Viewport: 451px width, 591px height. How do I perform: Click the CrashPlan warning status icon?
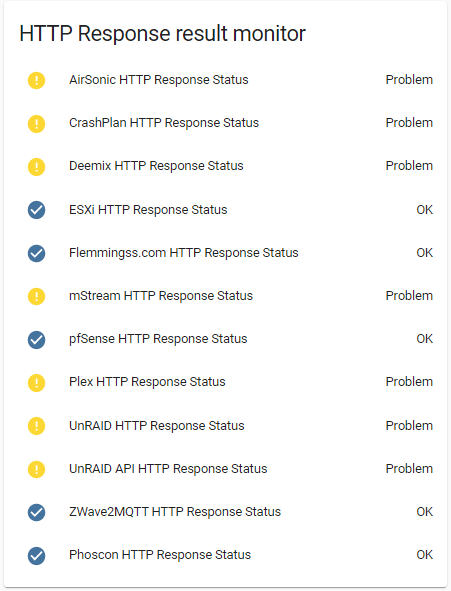point(37,123)
